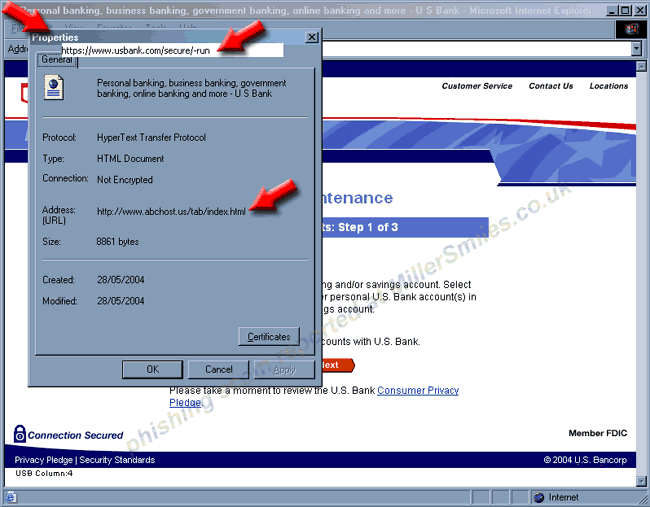
Task: Select the '8861 bytes' size value
Action: (x=118, y=241)
